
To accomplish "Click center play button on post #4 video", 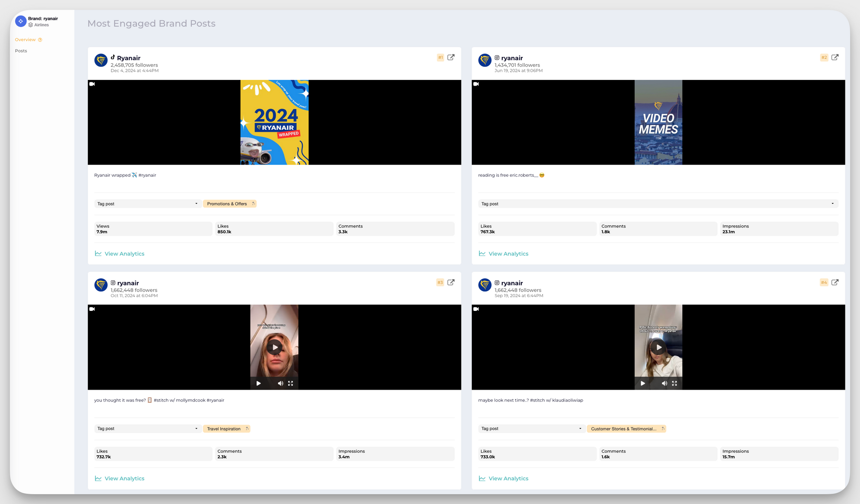I will pyautogui.click(x=658, y=347).
